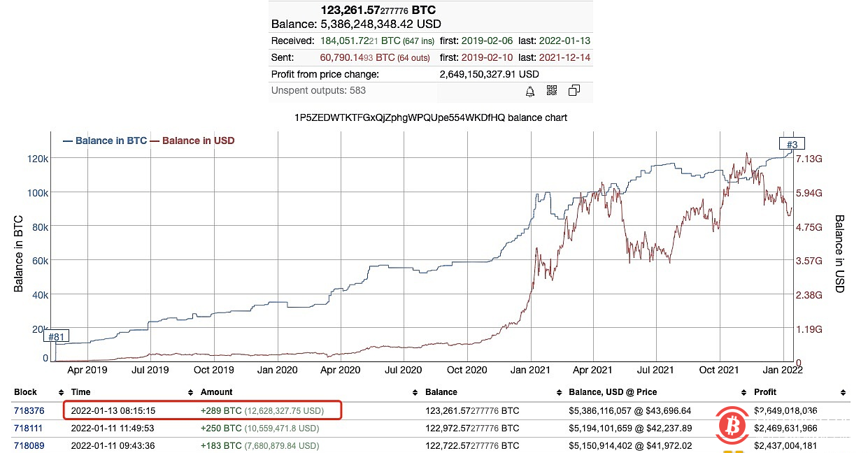Open block 718376
Screen dimensions: 868x453
click(x=29, y=410)
